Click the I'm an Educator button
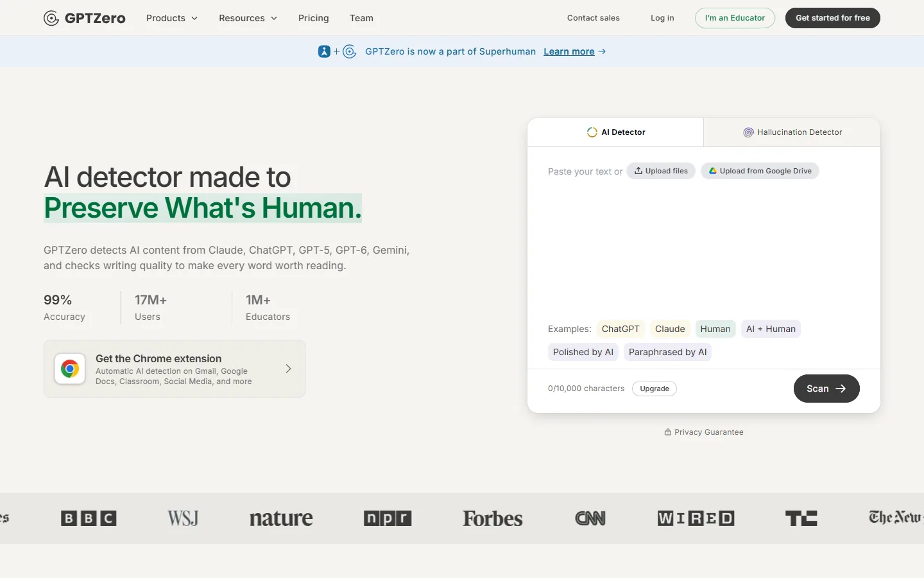 tap(735, 18)
